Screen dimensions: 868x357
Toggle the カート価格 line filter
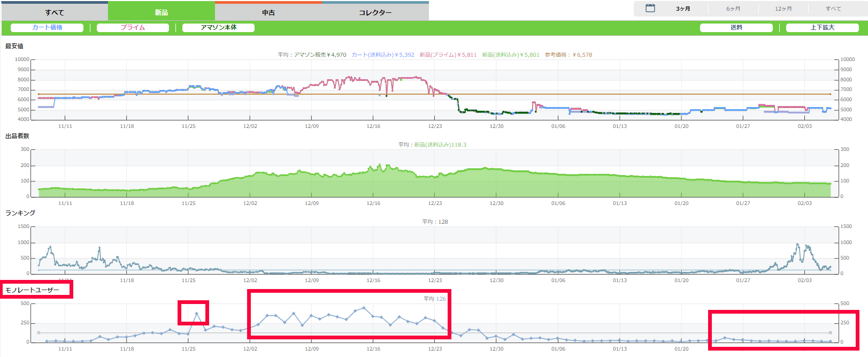47,27
